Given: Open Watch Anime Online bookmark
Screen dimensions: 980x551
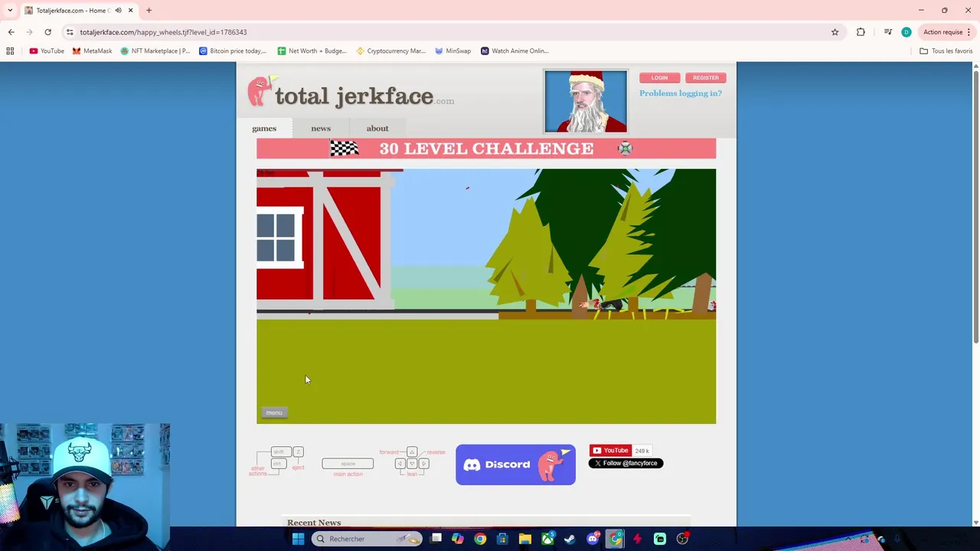Looking at the screenshot, I should [514, 51].
